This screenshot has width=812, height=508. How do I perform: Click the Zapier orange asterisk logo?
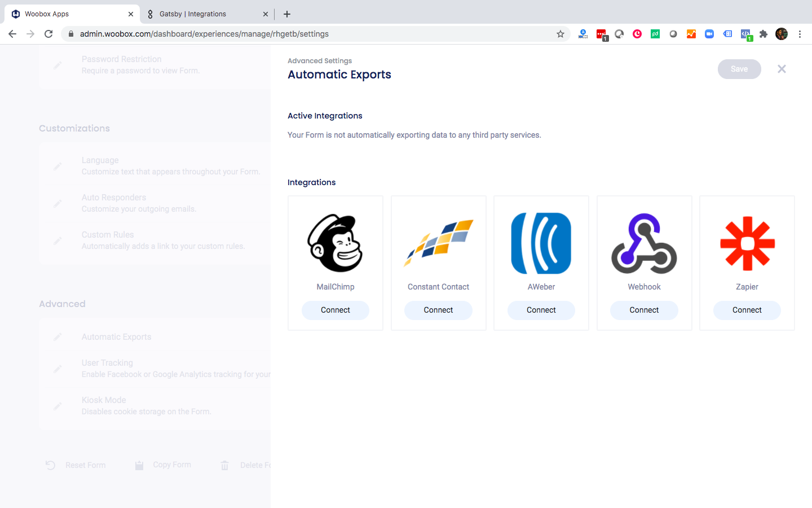[747, 243]
